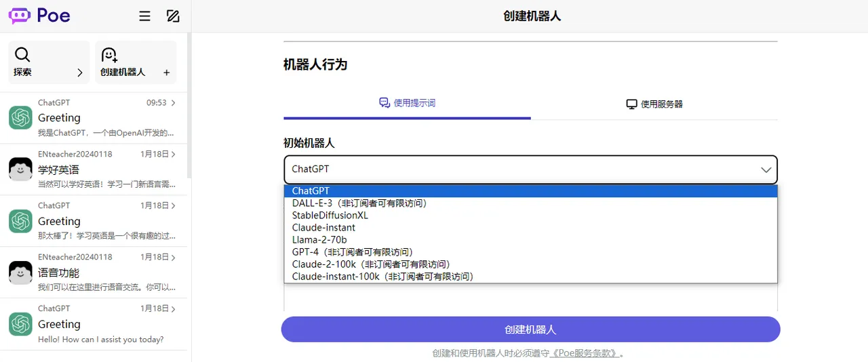Choose Claude-instant-100k from the list
The image size is (868, 362).
point(530,277)
